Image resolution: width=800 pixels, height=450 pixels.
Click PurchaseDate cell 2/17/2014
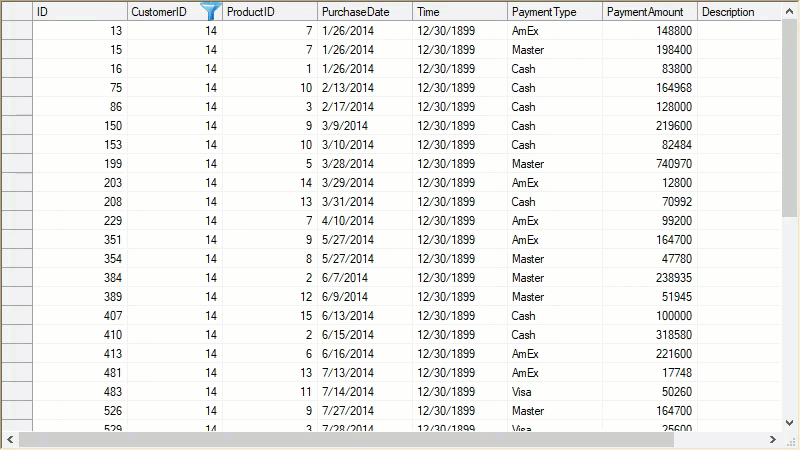[x=365, y=107]
